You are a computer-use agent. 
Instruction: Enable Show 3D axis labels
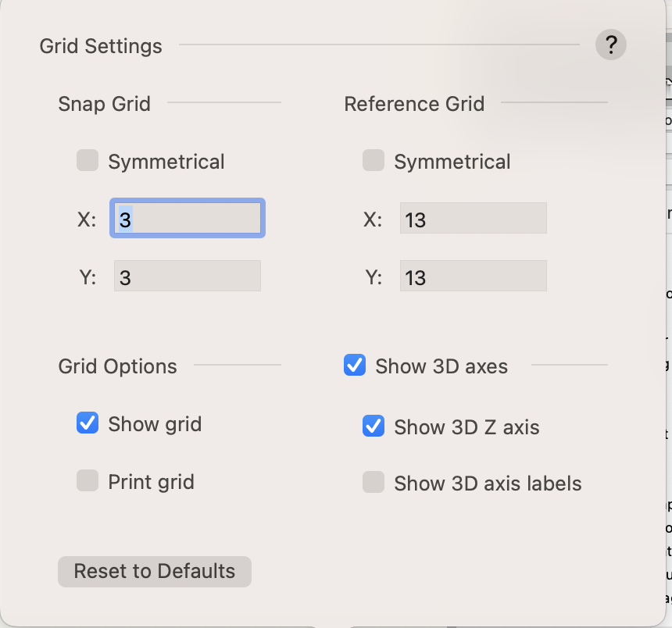[x=374, y=483]
